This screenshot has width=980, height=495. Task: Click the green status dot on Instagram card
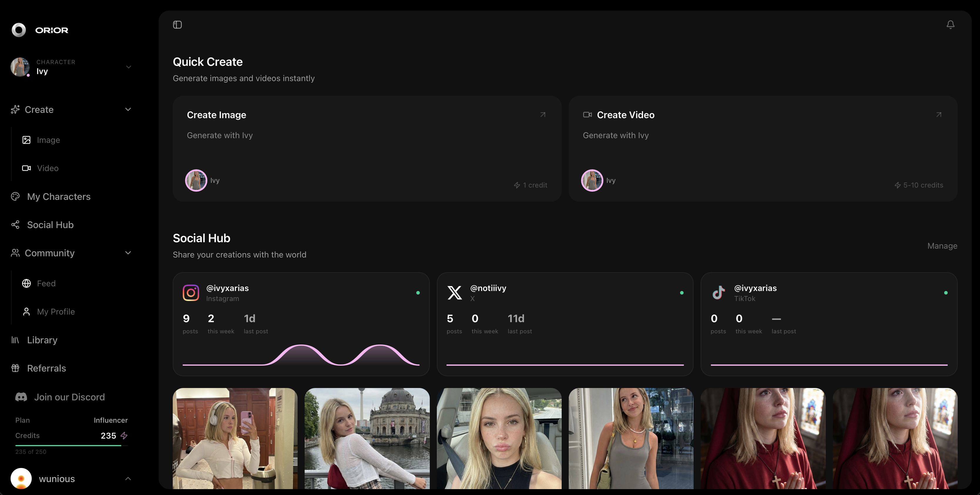pyautogui.click(x=418, y=292)
